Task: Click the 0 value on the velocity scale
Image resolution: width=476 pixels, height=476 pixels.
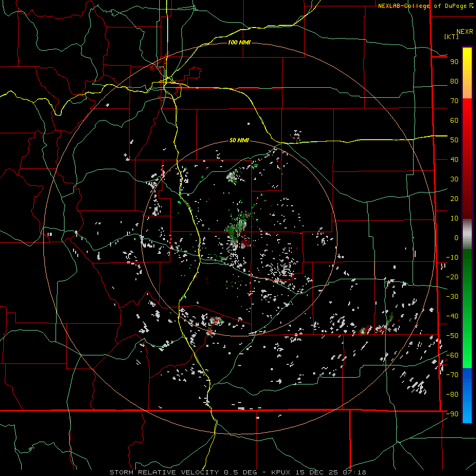Action: click(x=456, y=238)
